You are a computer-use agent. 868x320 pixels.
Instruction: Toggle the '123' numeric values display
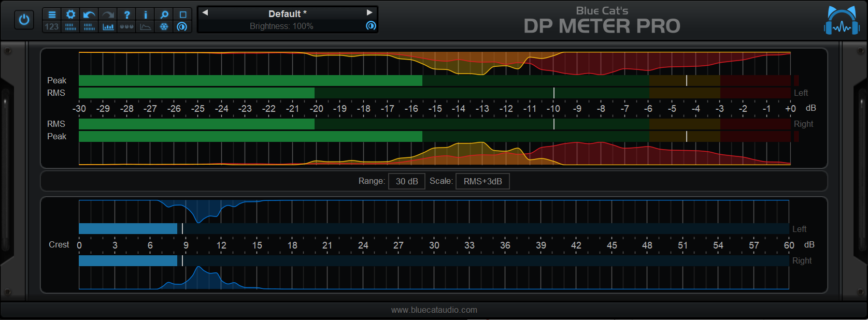click(52, 26)
